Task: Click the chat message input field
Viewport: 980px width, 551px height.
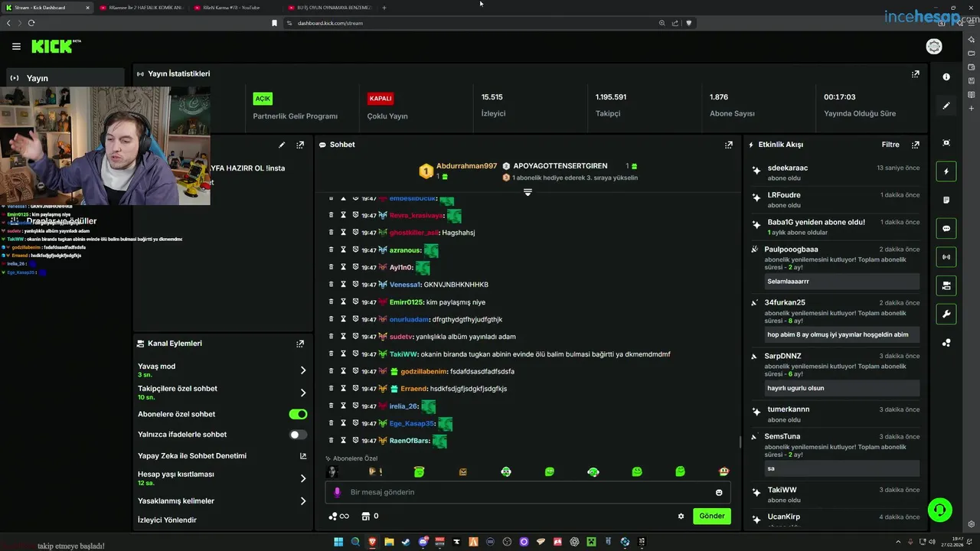Action: 528,492
